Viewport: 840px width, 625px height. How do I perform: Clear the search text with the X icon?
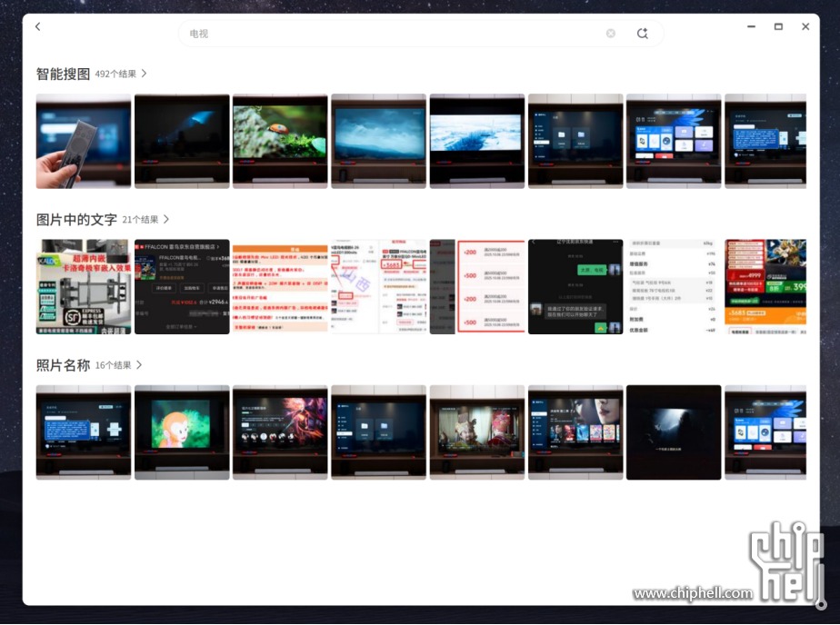coord(611,34)
